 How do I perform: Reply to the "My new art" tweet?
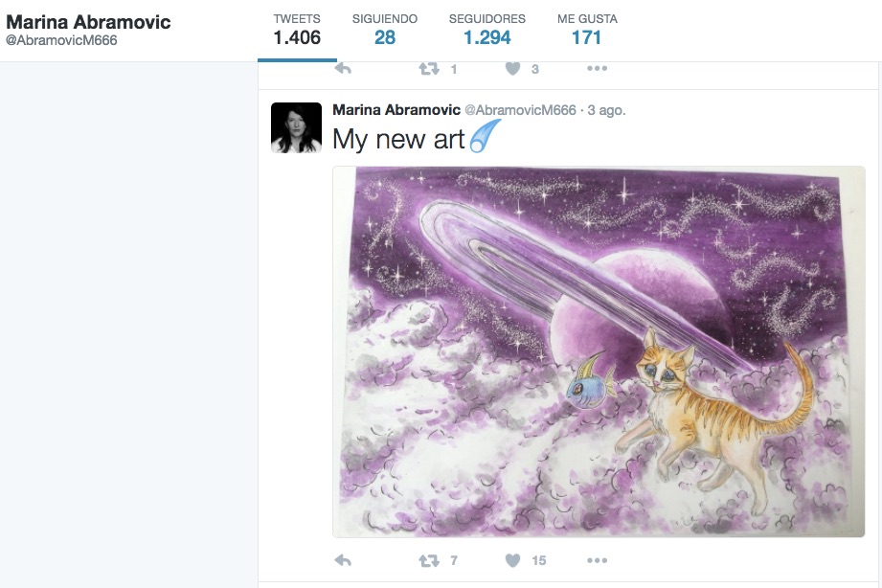(x=343, y=560)
